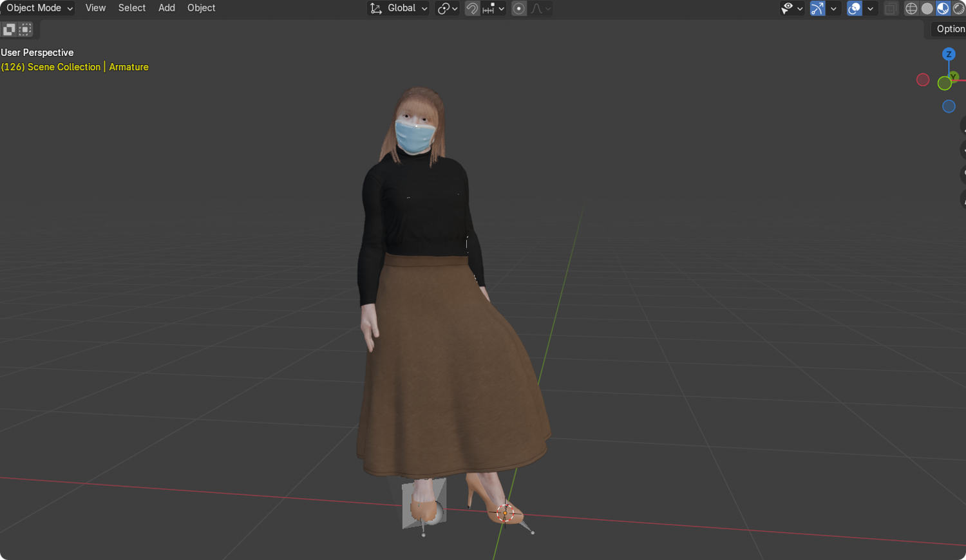Click the "Armature" object name text
Screen dimensions: 966x560
point(129,67)
